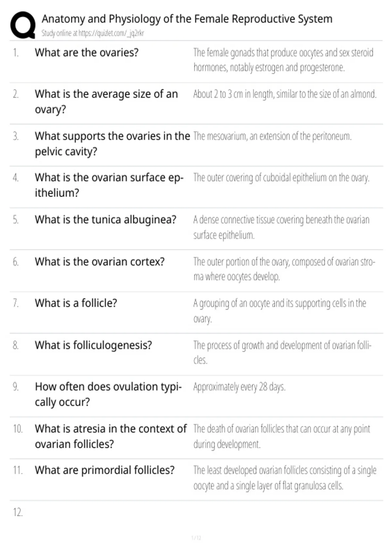
Task: Click the page indicator 1/12 at bottom
Action: tap(196, 538)
